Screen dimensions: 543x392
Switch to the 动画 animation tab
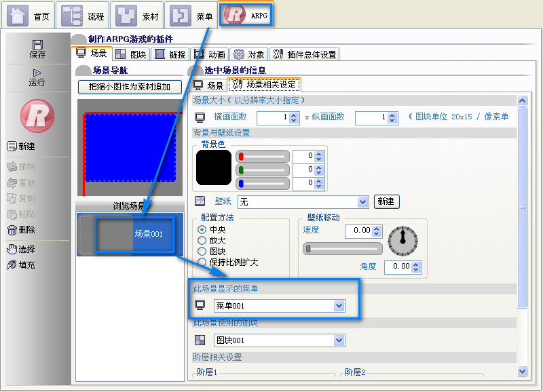point(210,54)
